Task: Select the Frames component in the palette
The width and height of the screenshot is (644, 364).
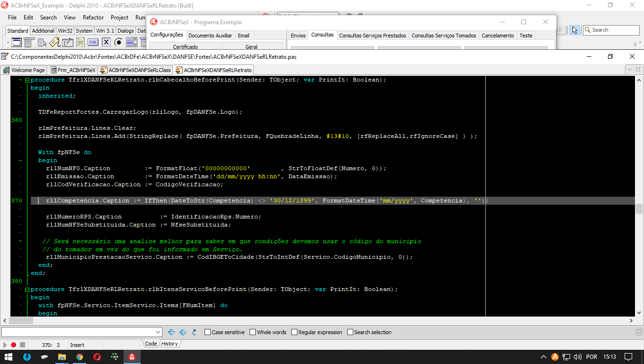Action: pyautogui.click(x=17, y=42)
